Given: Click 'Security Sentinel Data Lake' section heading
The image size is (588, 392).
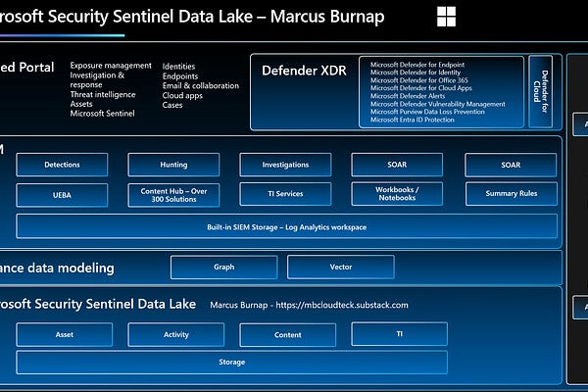Looking at the screenshot, I should click(97, 304).
